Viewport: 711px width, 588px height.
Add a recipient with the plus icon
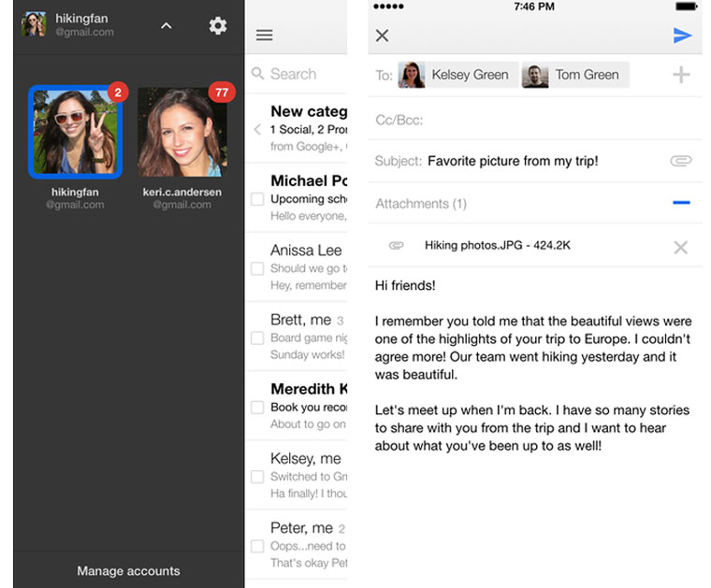point(681,75)
